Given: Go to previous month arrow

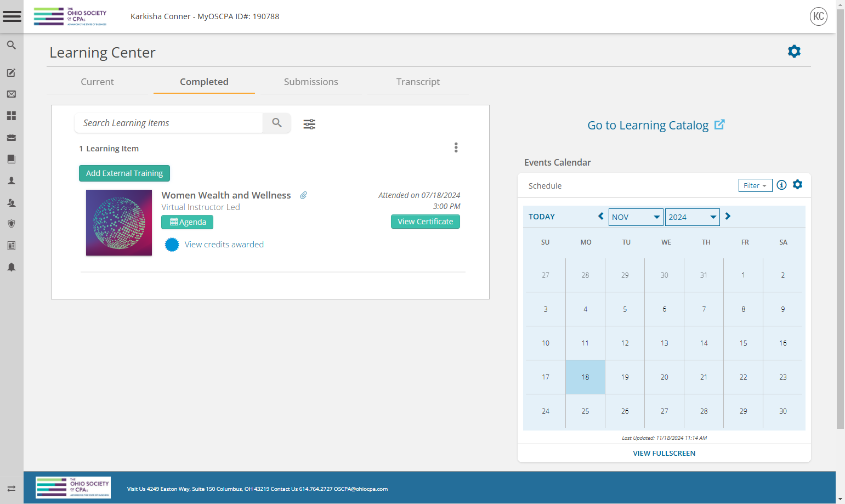Looking at the screenshot, I should (601, 216).
